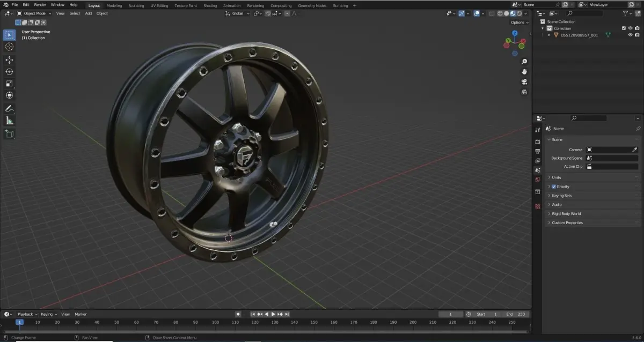Switch to material preview shading
The height and width of the screenshot is (342, 644).
pos(513,13)
